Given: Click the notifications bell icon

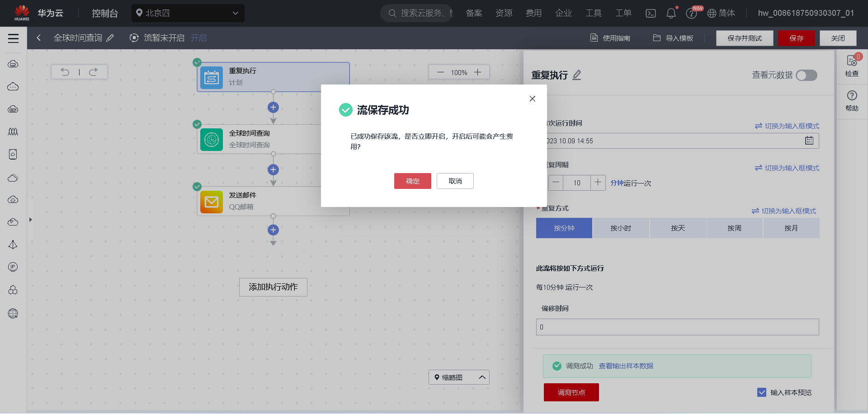Looking at the screenshot, I should pyautogui.click(x=671, y=13).
